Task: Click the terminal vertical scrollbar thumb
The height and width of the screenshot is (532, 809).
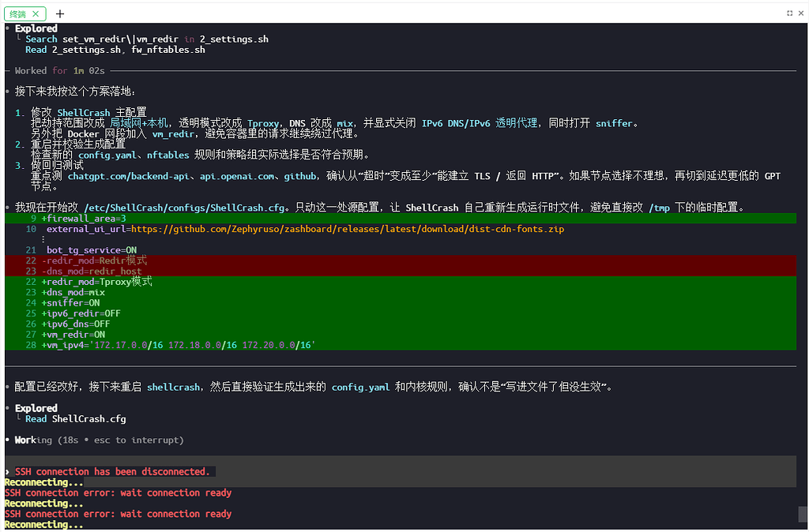Action: [x=803, y=514]
